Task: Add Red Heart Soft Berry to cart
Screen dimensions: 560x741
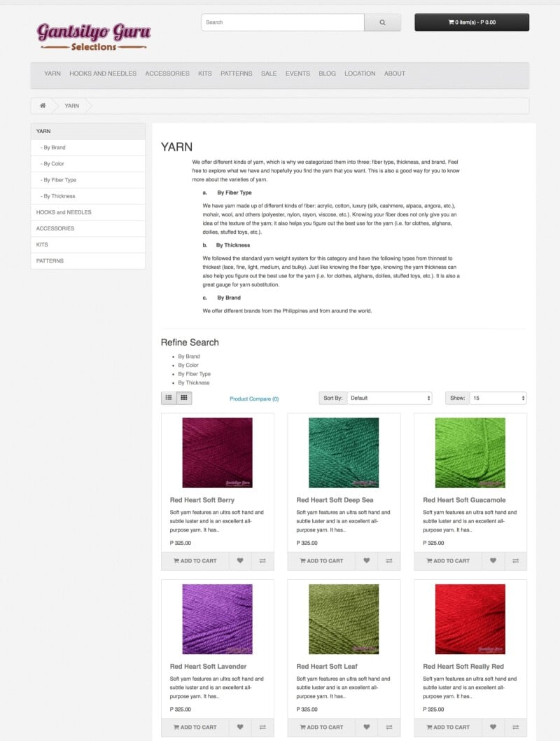Action: pyautogui.click(x=195, y=561)
